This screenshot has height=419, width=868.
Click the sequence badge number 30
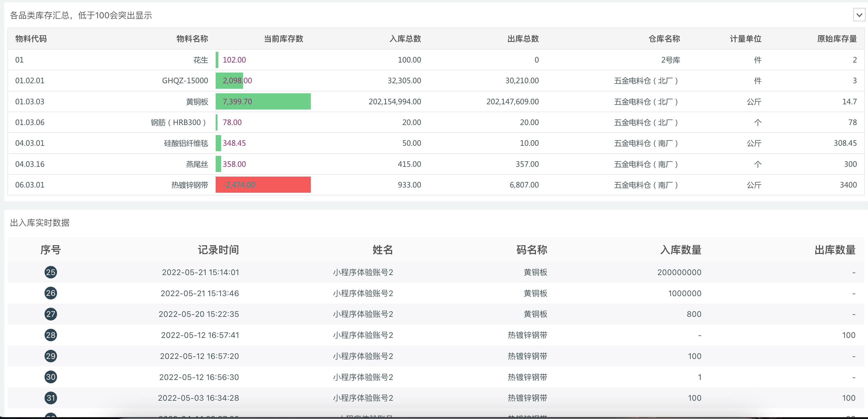[51, 377]
